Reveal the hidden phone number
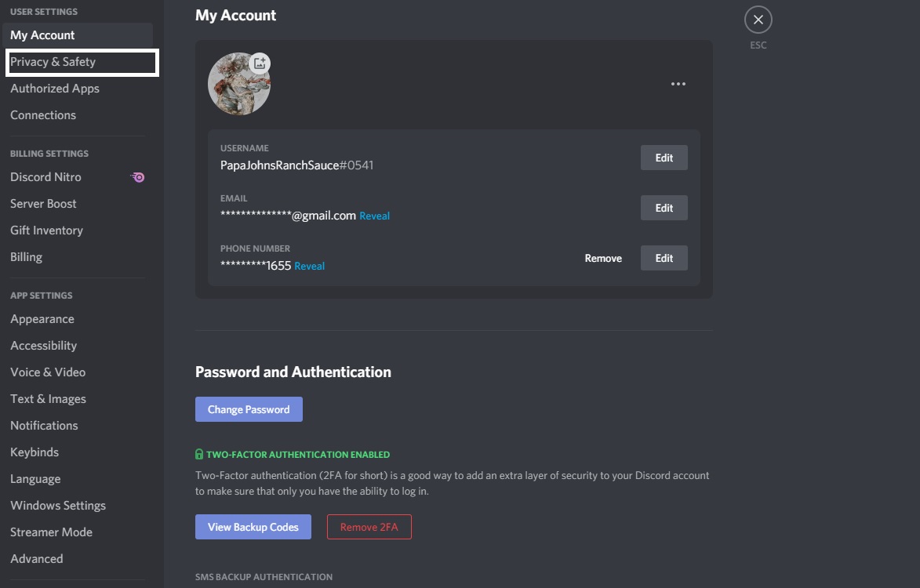The width and height of the screenshot is (920, 588). click(x=309, y=266)
